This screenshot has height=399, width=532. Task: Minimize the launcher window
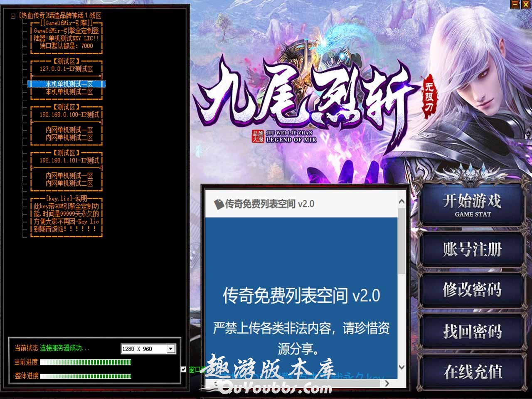click(x=515, y=5)
